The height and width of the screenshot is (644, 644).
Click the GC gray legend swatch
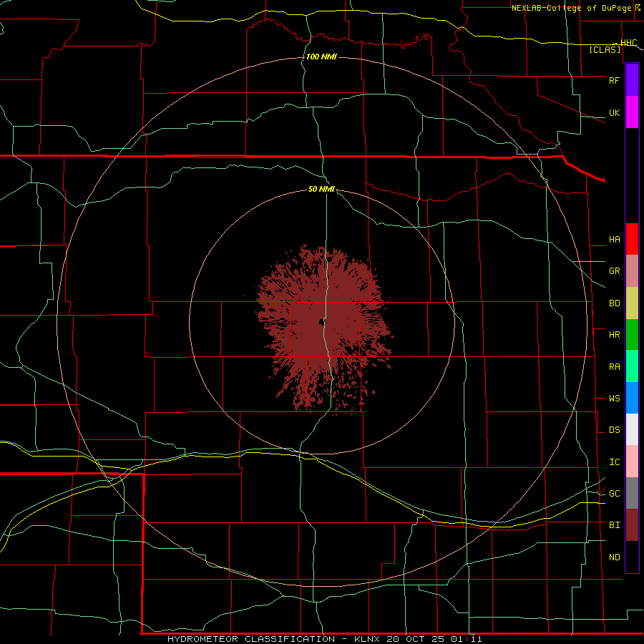[x=632, y=493]
